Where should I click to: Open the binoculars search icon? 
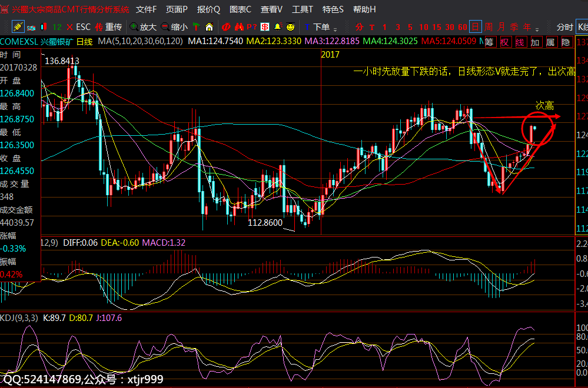[239, 27]
